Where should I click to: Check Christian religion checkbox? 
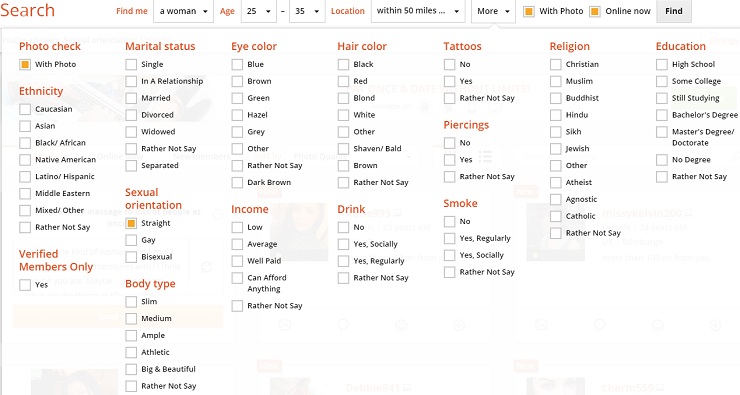pos(556,64)
